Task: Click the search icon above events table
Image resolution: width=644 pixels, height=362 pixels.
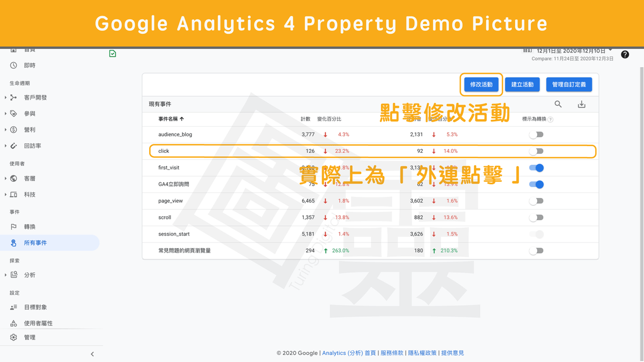Action: point(558,104)
